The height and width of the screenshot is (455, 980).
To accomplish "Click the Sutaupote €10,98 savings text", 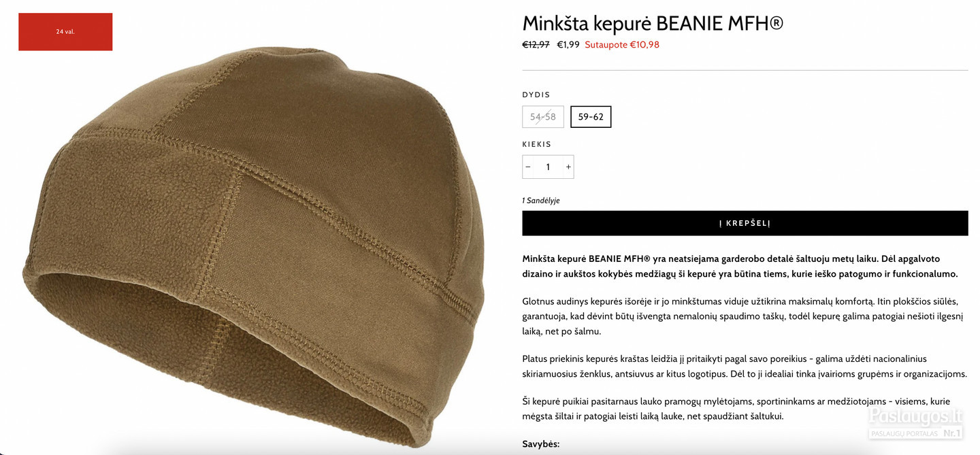I will tap(622, 45).
